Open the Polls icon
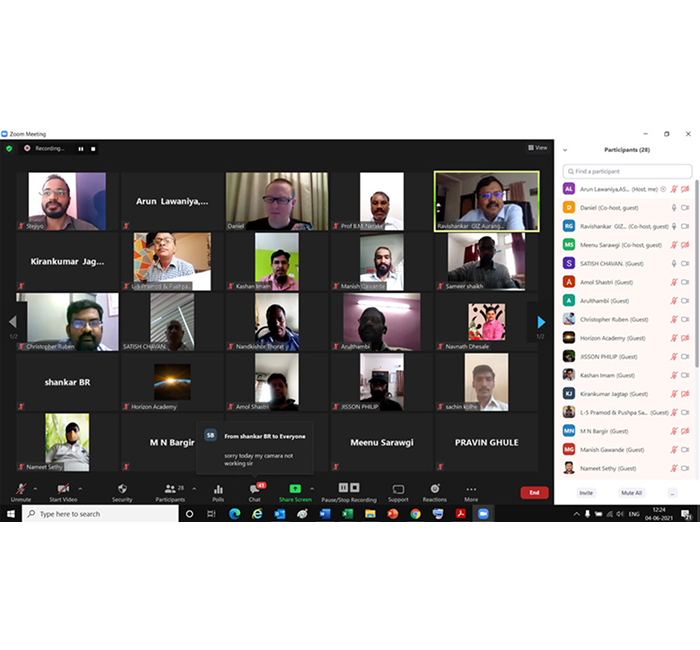The width and height of the screenshot is (700, 650). (218, 492)
